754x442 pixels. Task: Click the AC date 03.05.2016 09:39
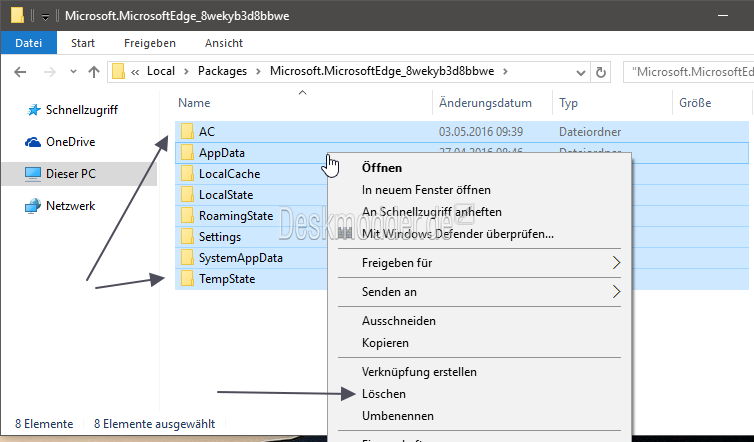pos(481,132)
